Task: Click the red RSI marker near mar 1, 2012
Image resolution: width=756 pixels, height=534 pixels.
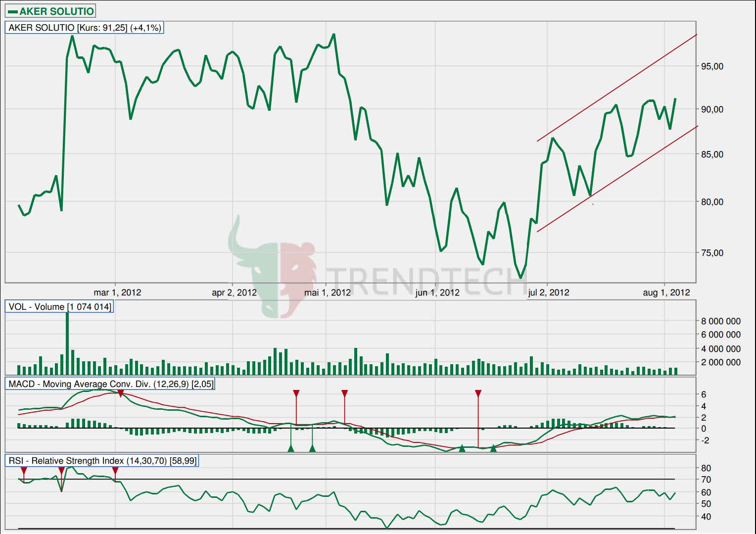Action: pyautogui.click(x=115, y=471)
